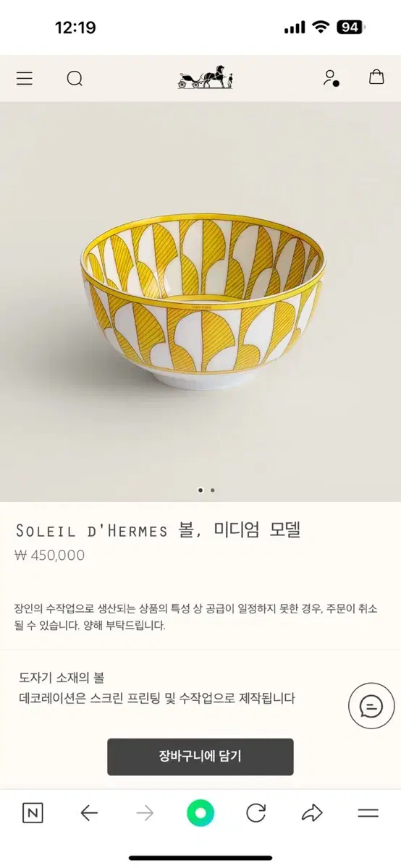The width and height of the screenshot is (401, 868).
Task: Select the first image carousel dot
Action: coord(200,490)
